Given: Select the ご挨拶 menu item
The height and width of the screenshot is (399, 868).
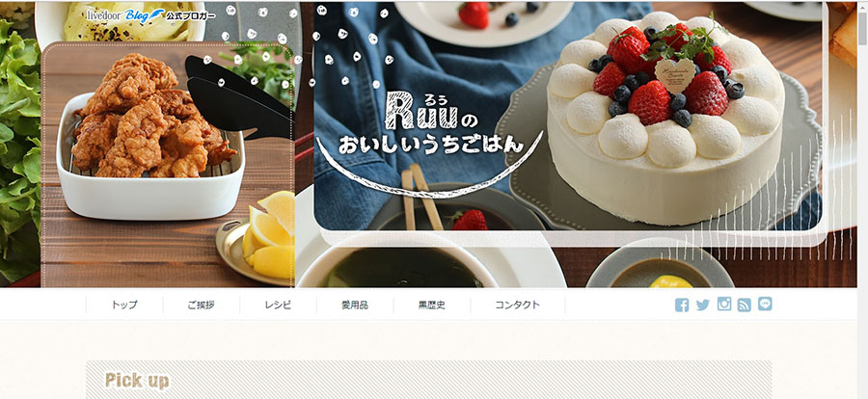Looking at the screenshot, I should click(x=201, y=305).
